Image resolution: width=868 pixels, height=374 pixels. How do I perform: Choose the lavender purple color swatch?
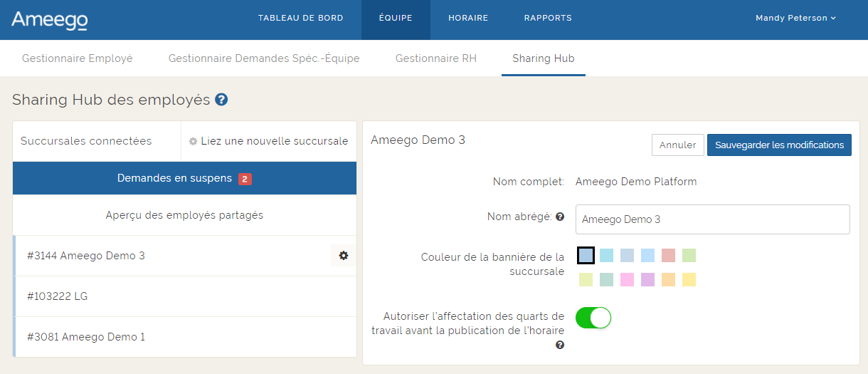tap(647, 279)
